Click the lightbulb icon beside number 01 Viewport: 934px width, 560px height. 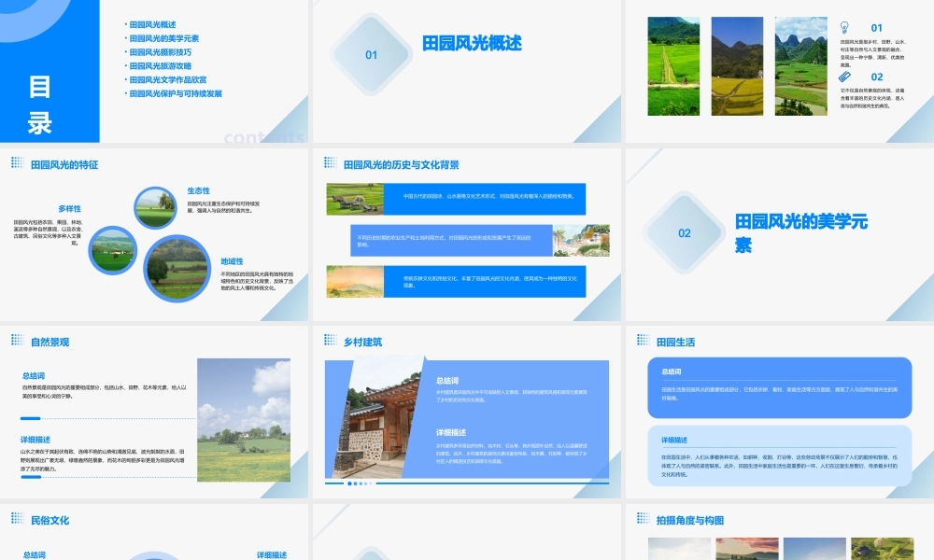[x=844, y=27]
